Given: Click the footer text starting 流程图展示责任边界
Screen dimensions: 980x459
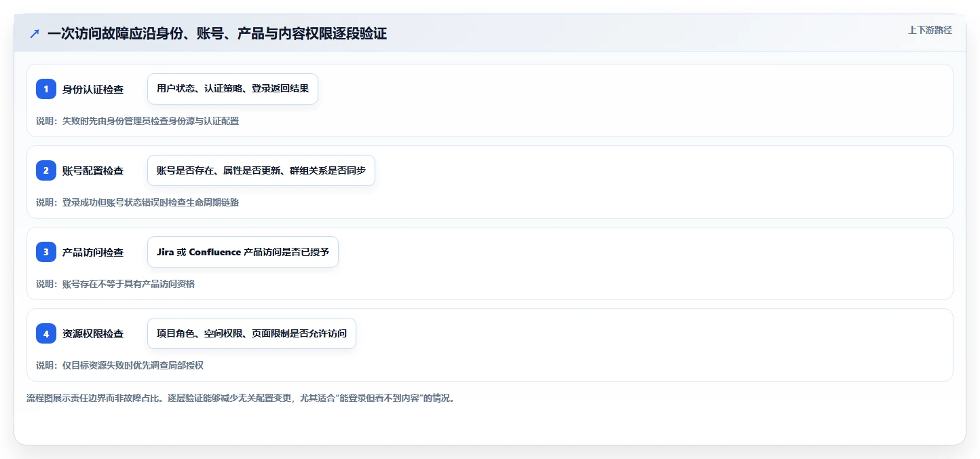Looking at the screenshot, I should point(240,398).
